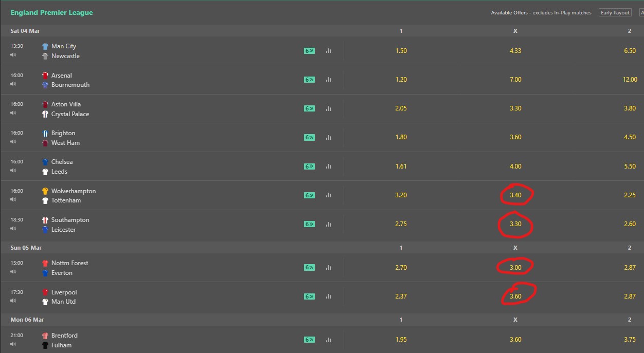The image size is (644, 353).
Task: Click the audio icon for Nottm Forest match
Action: tap(13, 272)
